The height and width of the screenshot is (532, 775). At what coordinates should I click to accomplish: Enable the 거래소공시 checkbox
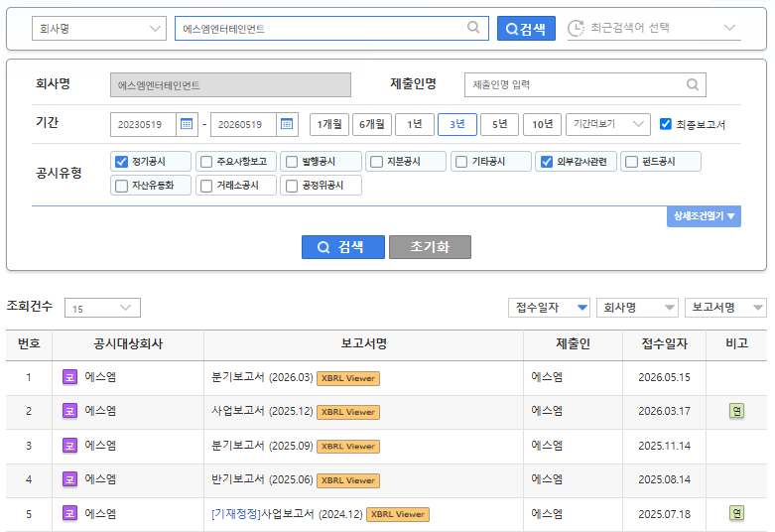click(x=206, y=186)
